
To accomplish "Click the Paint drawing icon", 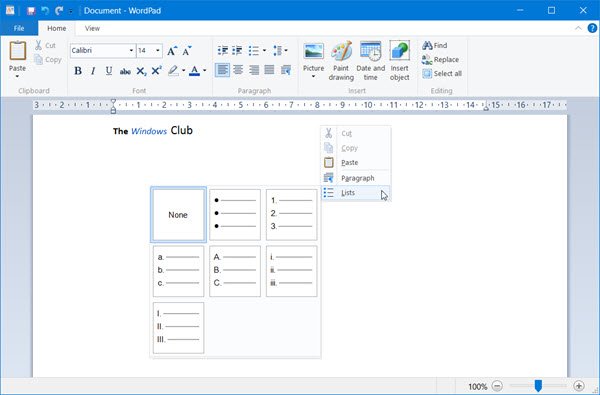I will (x=341, y=51).
